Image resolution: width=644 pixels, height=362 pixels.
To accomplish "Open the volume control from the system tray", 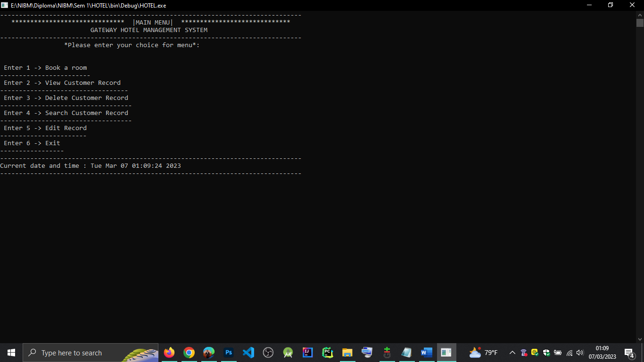I will coord(580,353).
